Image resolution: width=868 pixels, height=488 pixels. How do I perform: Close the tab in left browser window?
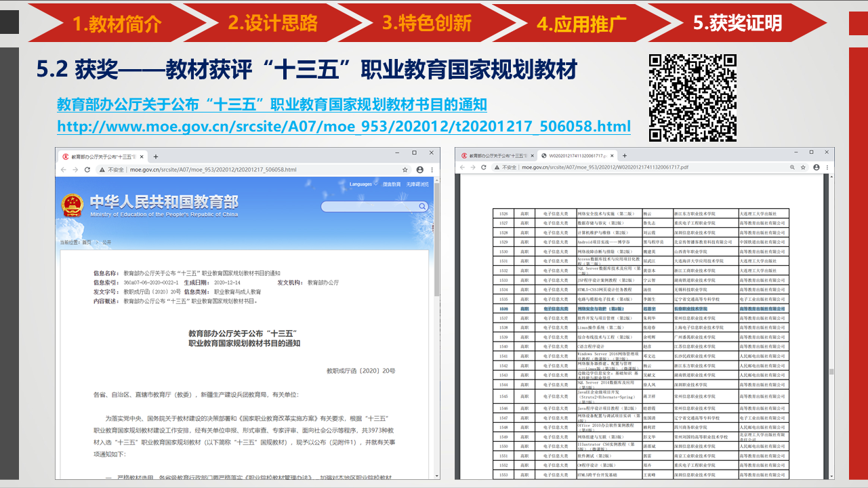(x=142, y=157)
